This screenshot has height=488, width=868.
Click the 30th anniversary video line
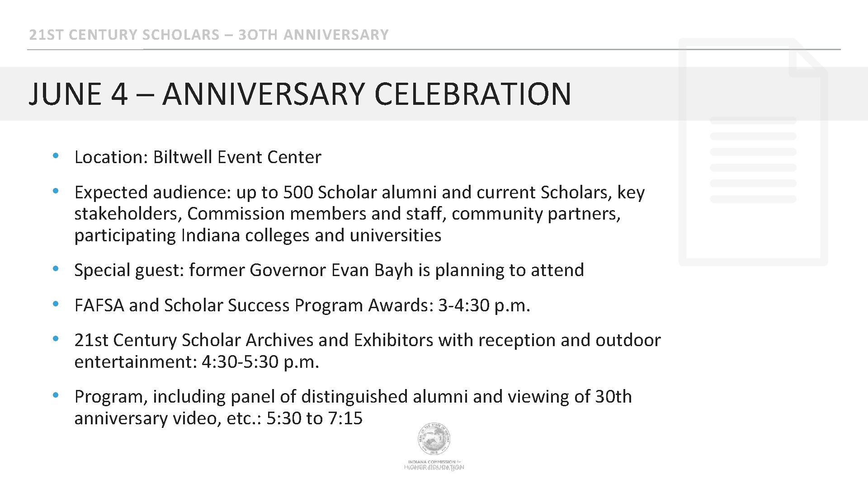click(x=218, y=418)
